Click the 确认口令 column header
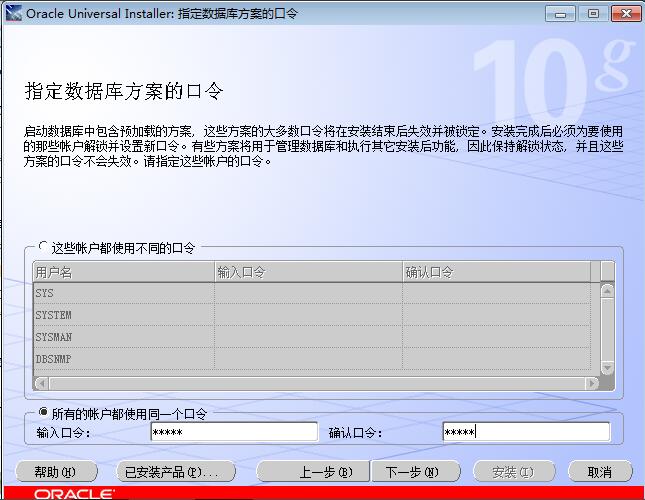The height and width of the screenshot is (500, 645). [x=497, y=272]
